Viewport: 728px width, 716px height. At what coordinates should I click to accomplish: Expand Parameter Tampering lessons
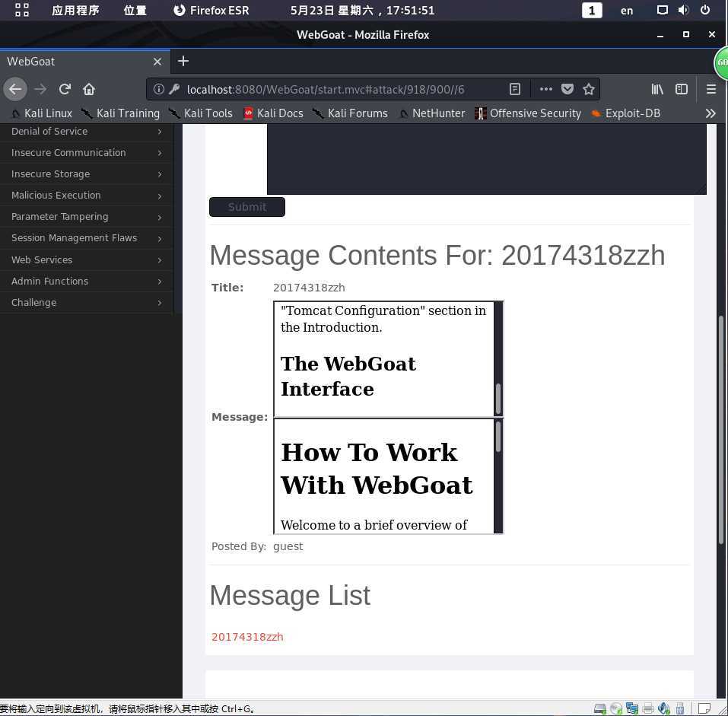click(87, 217)
